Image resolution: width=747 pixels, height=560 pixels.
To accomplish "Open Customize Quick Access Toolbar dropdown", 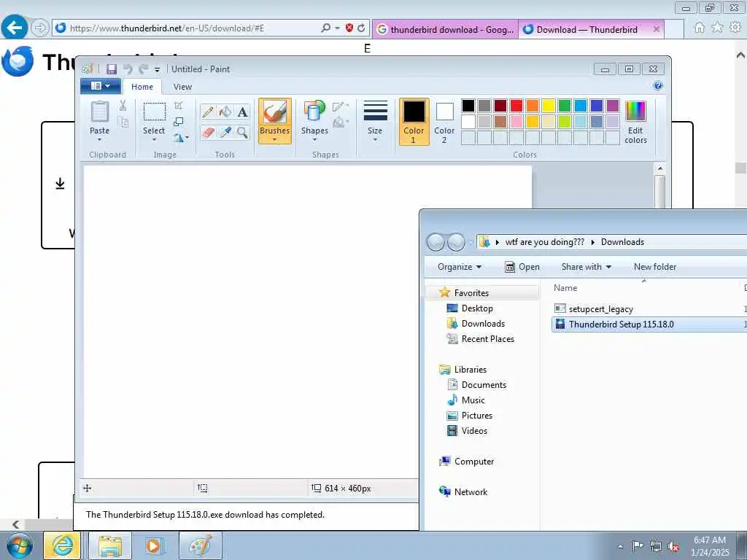I will click(x=158, y=69).
